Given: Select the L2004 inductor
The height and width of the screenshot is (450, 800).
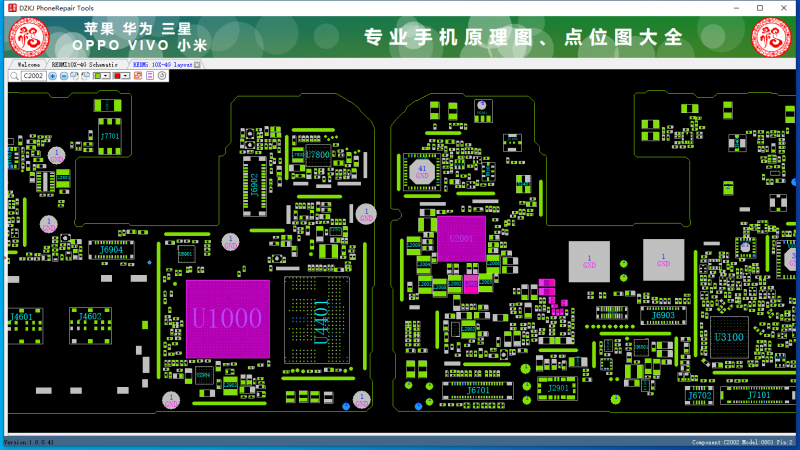Looking at the screenshot, I should click(423, 265).
